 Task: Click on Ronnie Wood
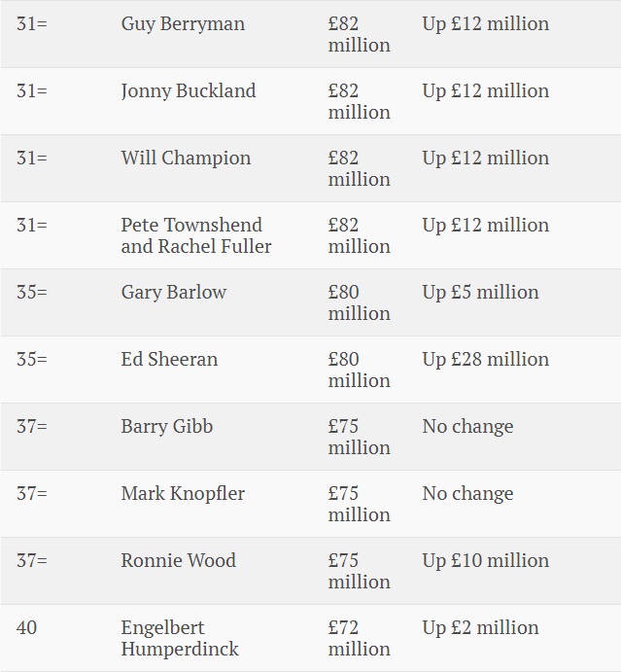pos(179,560)
